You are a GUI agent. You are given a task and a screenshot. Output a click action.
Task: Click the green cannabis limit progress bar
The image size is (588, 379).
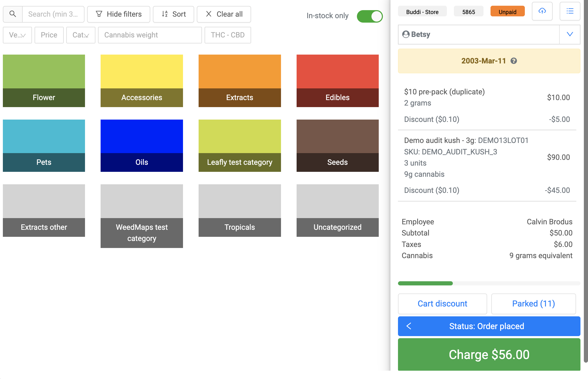[x=425, y=283]
